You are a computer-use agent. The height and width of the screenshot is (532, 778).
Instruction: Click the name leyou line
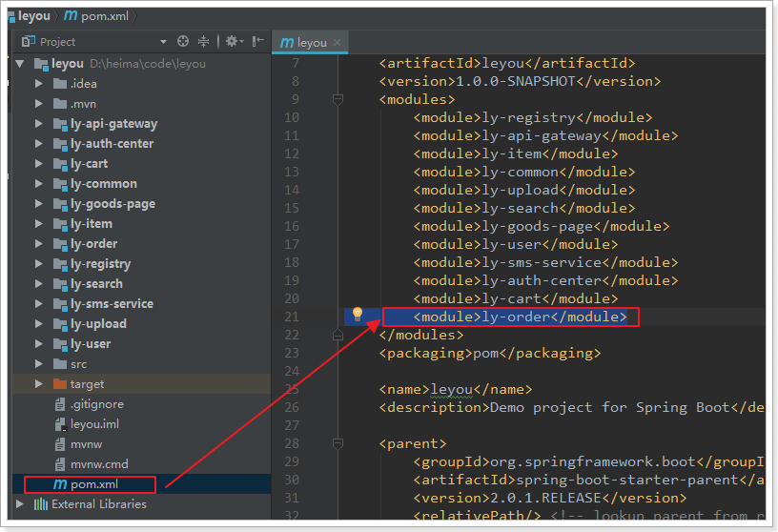coord(456,390)
